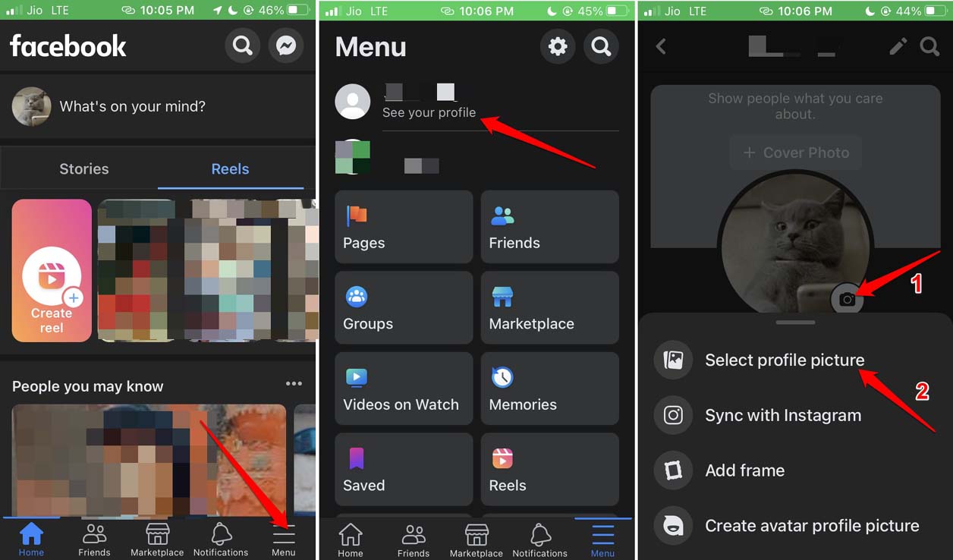Open the Memories shortcut tile
The height and width of the screenshot is (560, 953).
[550, 389]
